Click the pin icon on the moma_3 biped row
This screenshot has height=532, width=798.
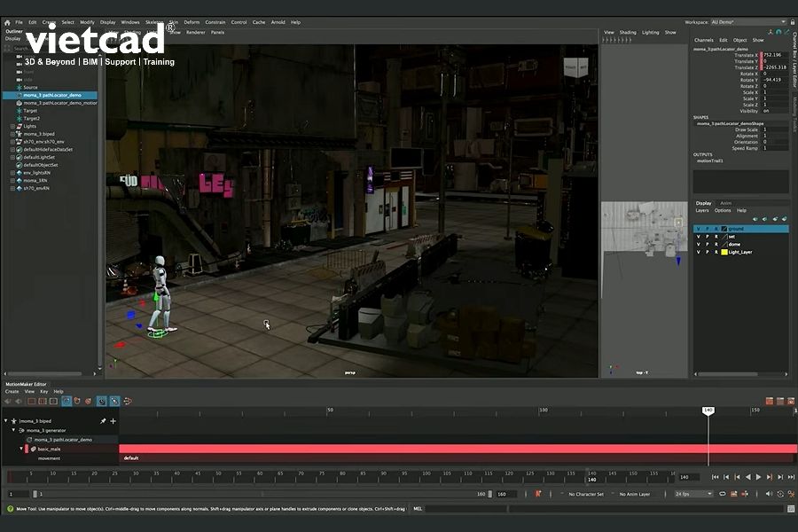pos(104,421)
